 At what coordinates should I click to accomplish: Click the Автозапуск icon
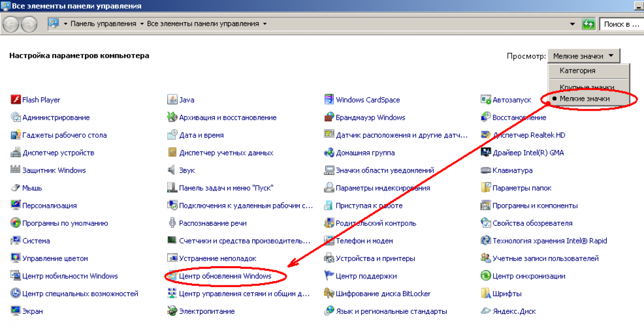486,100
